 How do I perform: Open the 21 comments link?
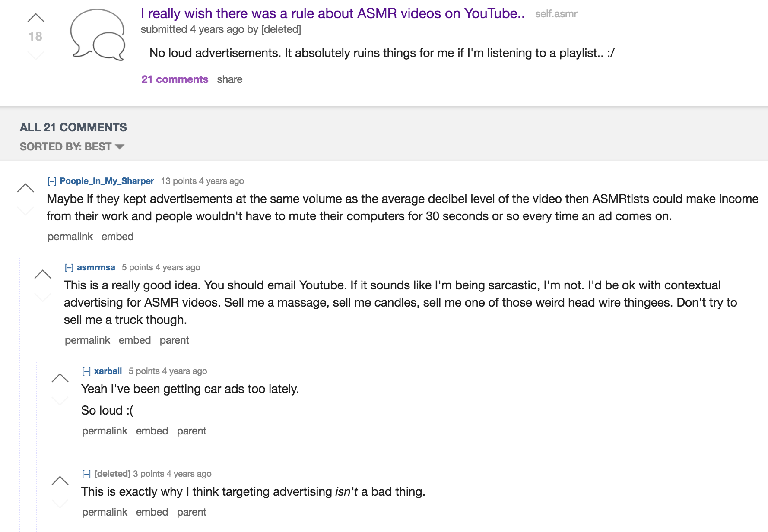pos(175,79)
